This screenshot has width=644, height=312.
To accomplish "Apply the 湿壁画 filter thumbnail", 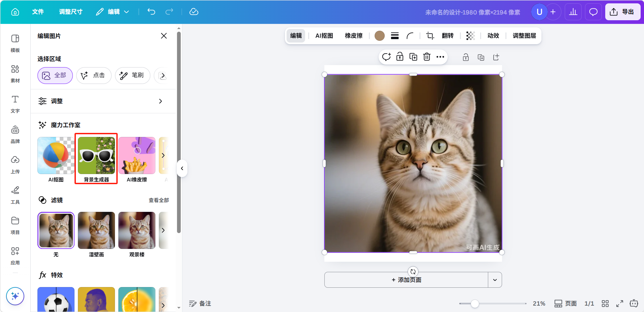I will pos(96,230).
